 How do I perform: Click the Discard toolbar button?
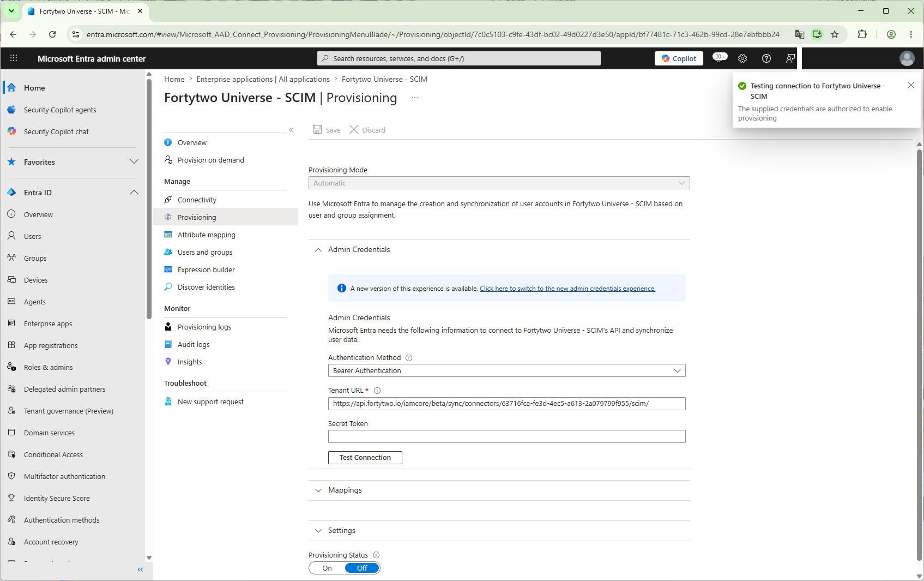[367, 130]
